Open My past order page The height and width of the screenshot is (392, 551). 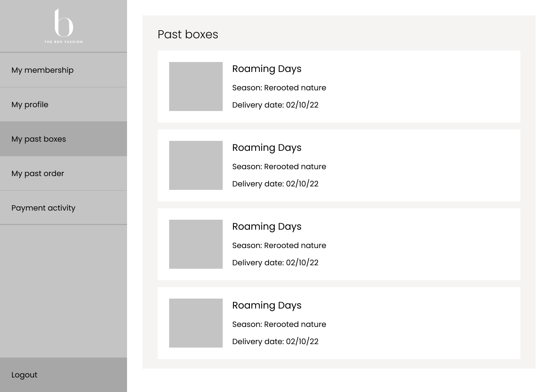38,173
